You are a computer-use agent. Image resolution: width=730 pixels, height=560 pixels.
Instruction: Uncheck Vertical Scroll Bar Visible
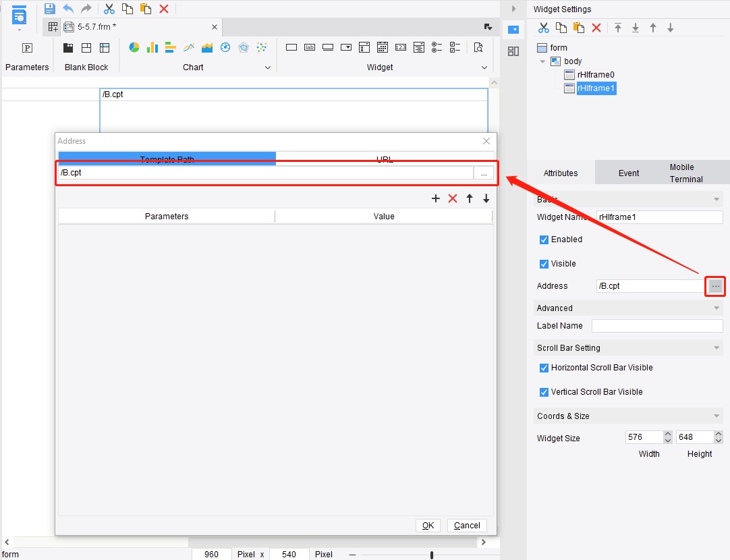point(544,392)
